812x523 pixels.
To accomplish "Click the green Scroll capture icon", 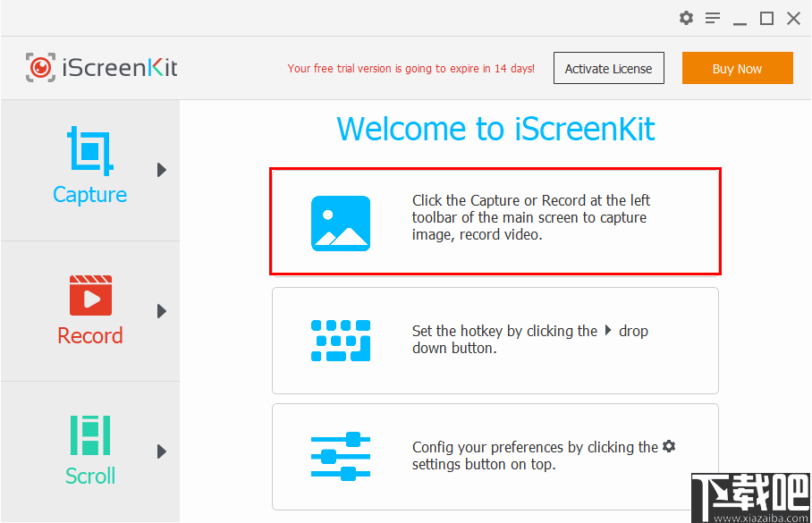I will click(x=90, y=435).
